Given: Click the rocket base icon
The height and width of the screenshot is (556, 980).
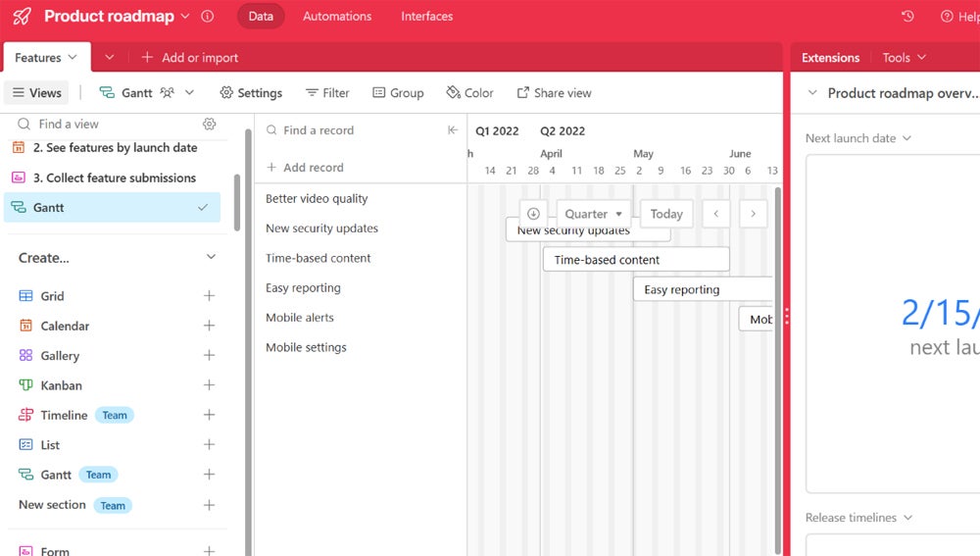Looking at the screenshot, I should click(22, 17).
